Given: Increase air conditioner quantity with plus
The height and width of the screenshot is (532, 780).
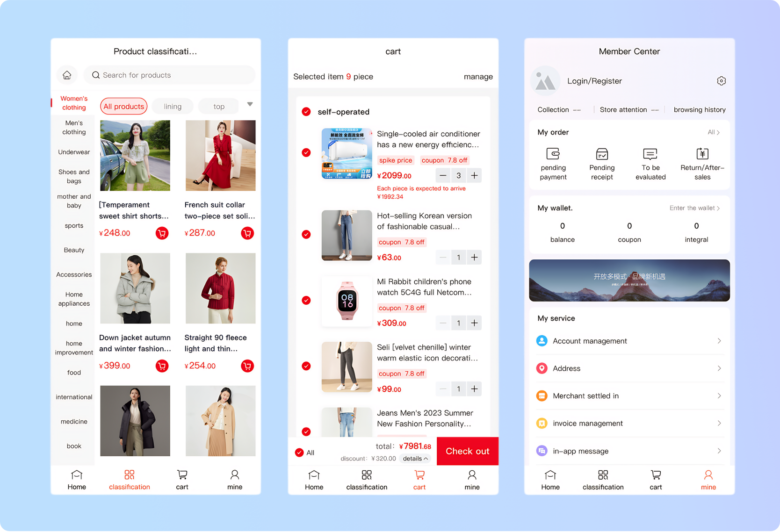Looking at the screenshot, I should 474,175.
